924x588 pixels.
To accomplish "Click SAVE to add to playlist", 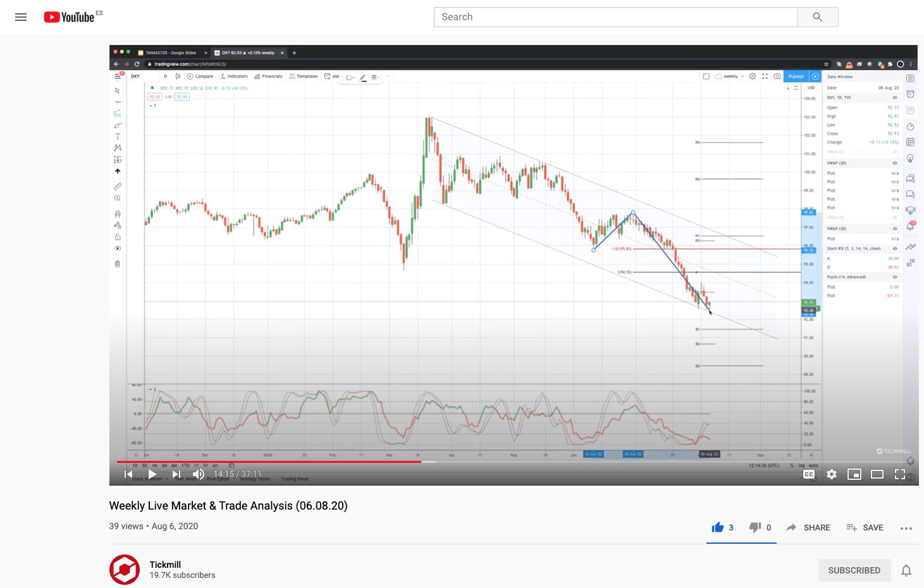I will tap(865, 527).
